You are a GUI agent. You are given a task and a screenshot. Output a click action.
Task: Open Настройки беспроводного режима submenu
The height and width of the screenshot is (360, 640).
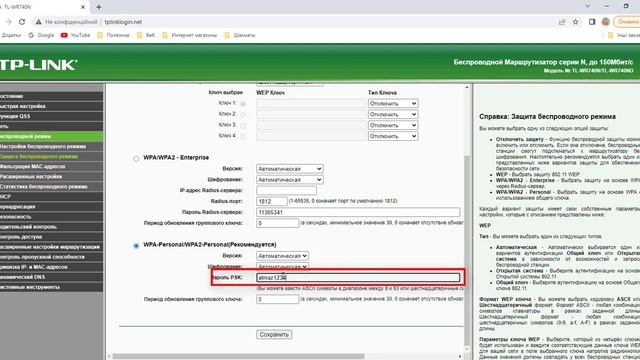51,147
